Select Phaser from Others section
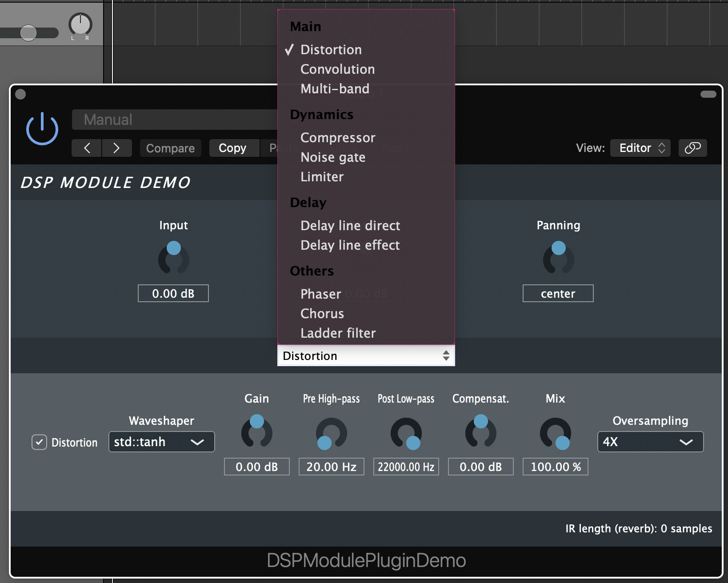The height and width of the screenshot is (583, 728). tap(366, 294)
